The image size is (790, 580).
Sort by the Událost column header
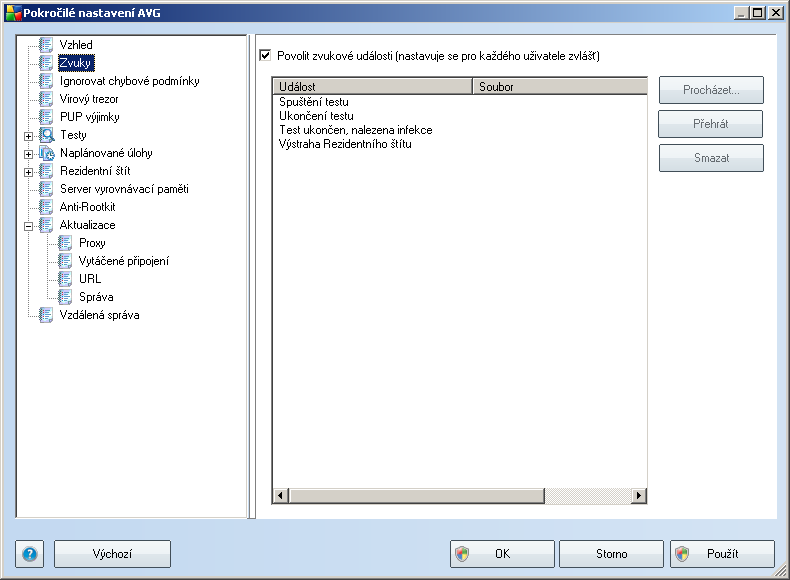click(372, 87)
